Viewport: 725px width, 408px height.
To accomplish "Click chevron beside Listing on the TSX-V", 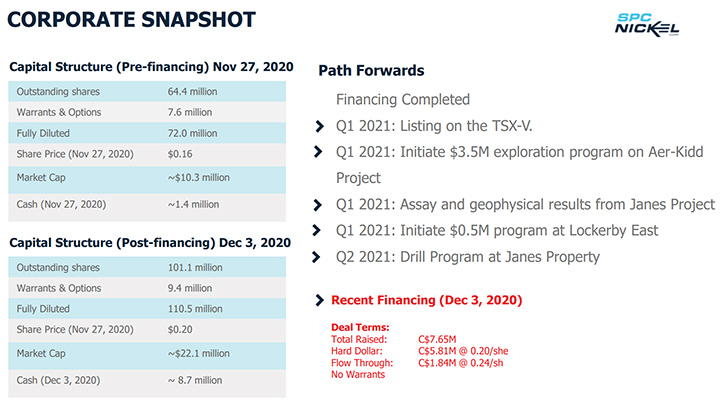I will pos(319,126).
